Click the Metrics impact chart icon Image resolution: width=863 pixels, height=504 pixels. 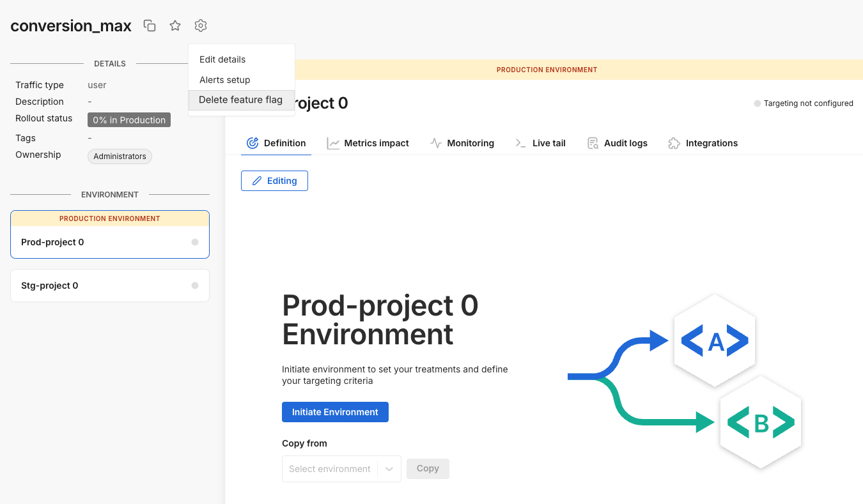pos(333,143)
